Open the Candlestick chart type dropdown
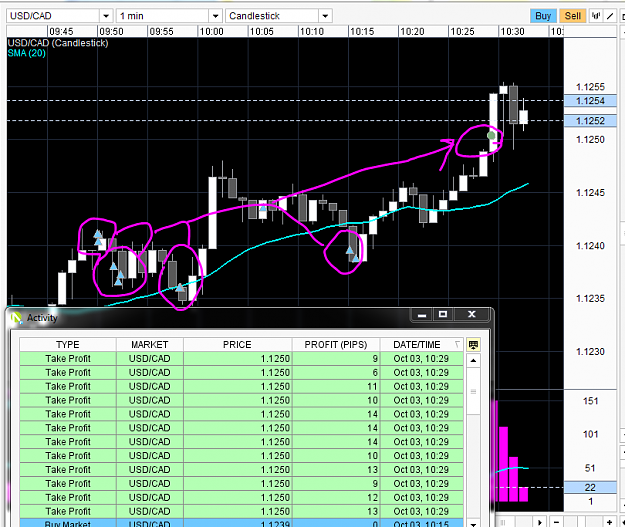 325,16
